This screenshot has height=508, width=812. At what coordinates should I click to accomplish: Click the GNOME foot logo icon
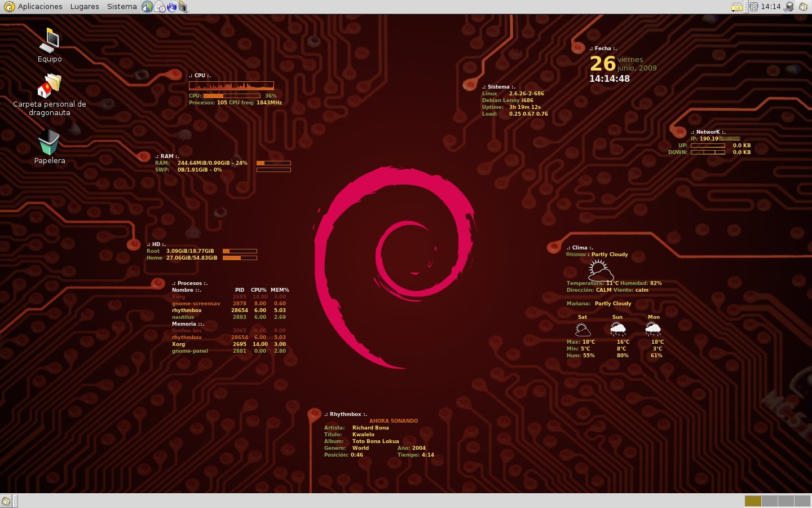click(x=9, y=7)
